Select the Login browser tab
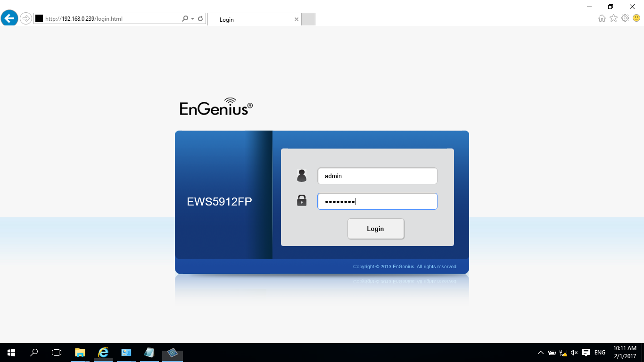This screenshot has width=644, height=362. [254, 19]
